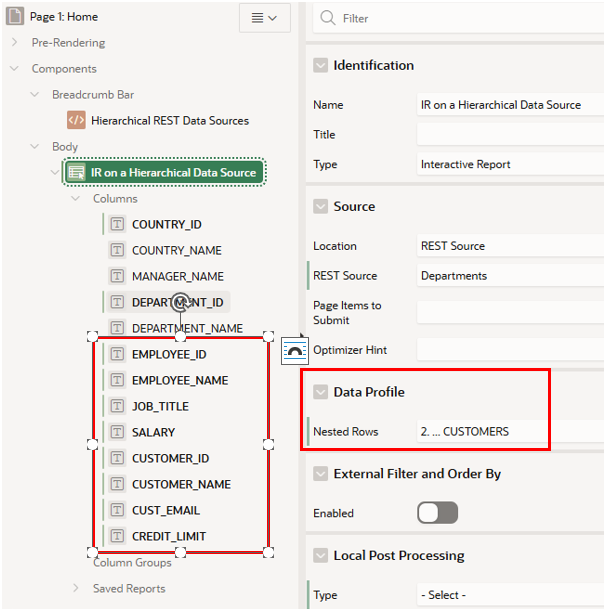The image size is (605, 609).
Task: Toggle External Filter Enabled switch
Action: point(438,513)
